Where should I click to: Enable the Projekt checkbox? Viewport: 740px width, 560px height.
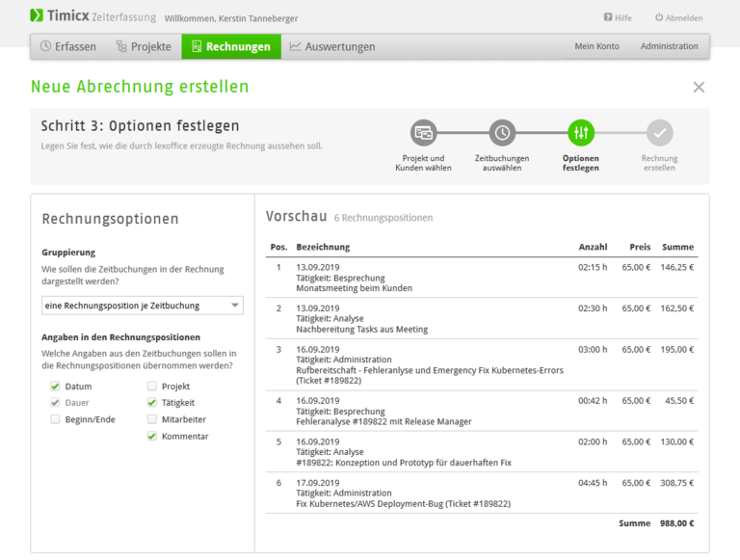pos(152,387)
